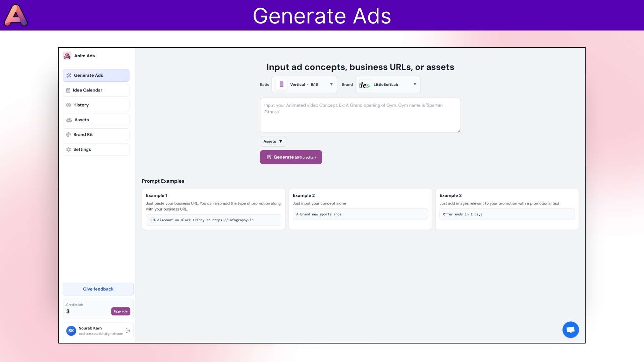
Task: Switch to the History section
Action: (x=96, y=105)
